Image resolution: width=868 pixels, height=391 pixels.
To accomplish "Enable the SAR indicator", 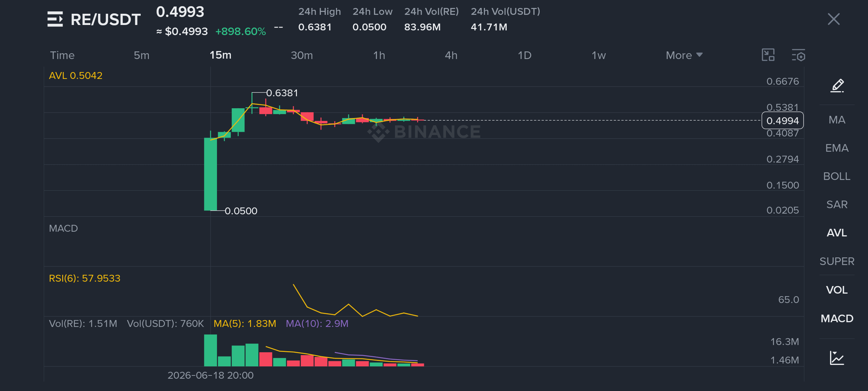I will (x=837, y=205).
